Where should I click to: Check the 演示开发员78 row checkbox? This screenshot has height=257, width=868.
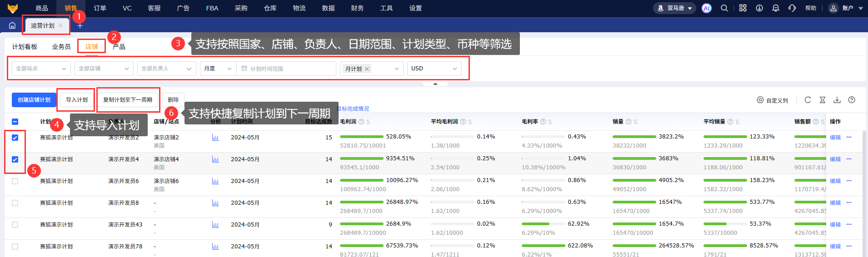[15, 247]
